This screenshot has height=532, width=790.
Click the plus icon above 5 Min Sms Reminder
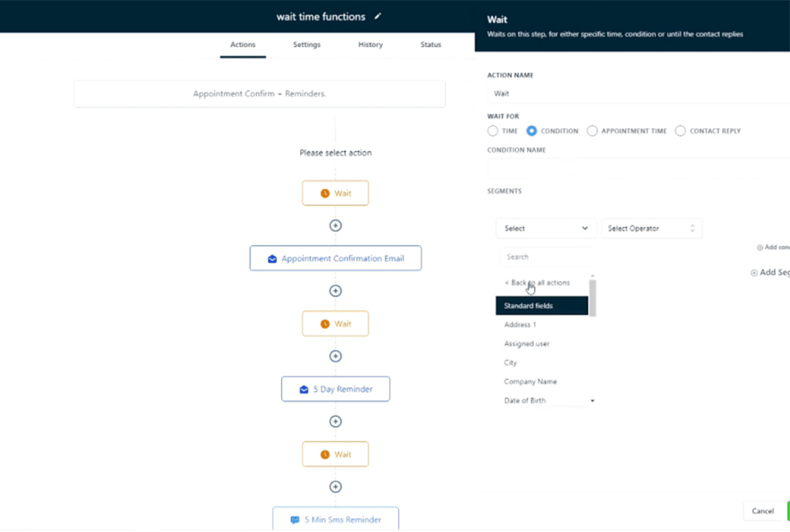336,487
